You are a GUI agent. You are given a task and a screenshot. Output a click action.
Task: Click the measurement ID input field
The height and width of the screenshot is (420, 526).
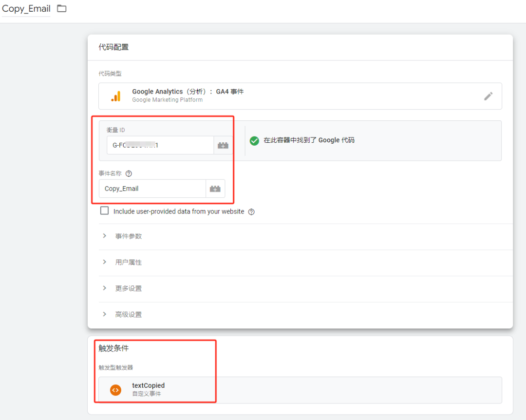coord(160,145)
